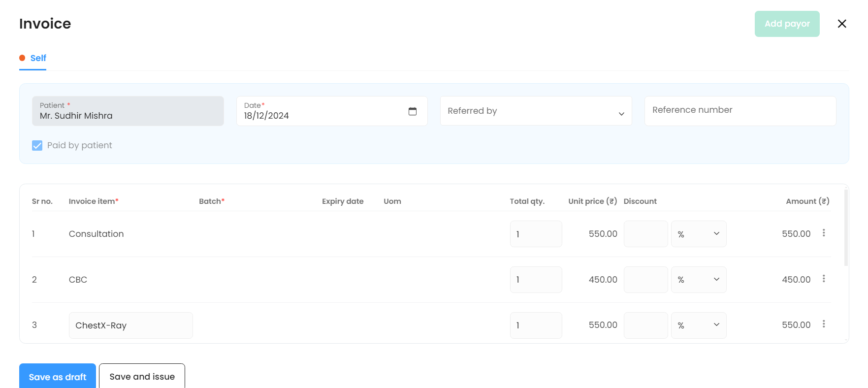Click Patient field Mr. Sudhir Mishra
868x388 pixels.
point(128,111)
